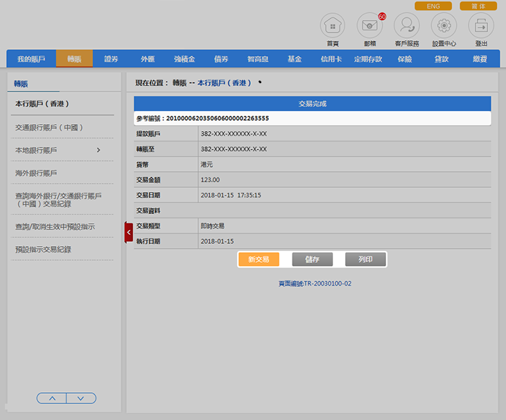
Task: Collapse sidebar with red arrow handle
Action: 128,232
